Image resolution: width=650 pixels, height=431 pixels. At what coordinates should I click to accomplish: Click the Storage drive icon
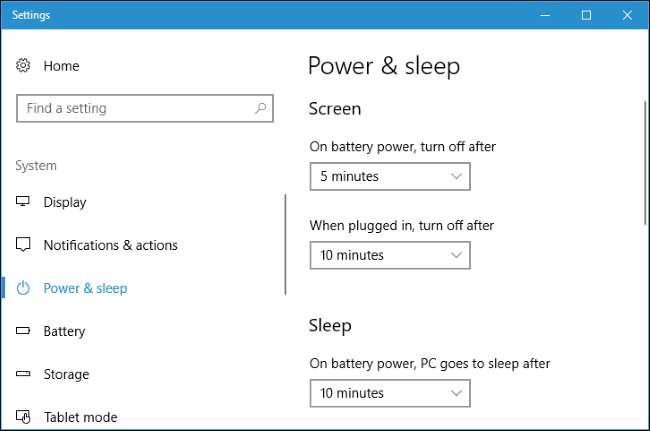pyautogui.click(x=24, y=374)
